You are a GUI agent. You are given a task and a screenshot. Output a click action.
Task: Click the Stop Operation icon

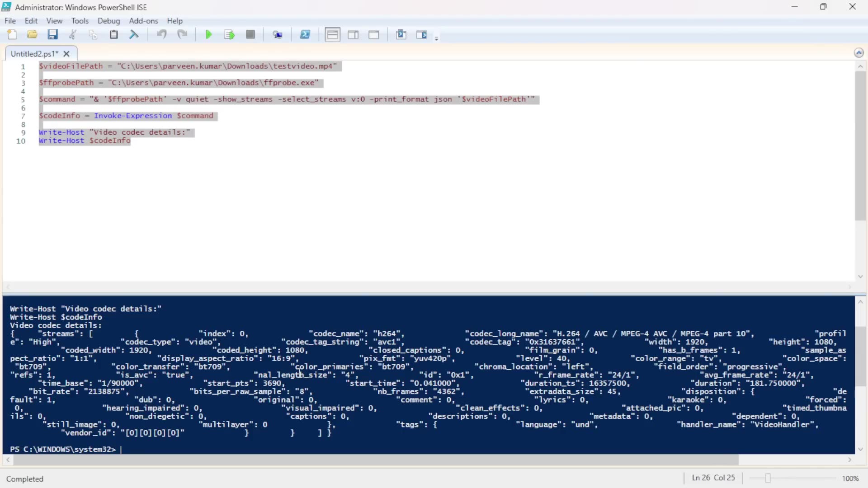(250, 34)
